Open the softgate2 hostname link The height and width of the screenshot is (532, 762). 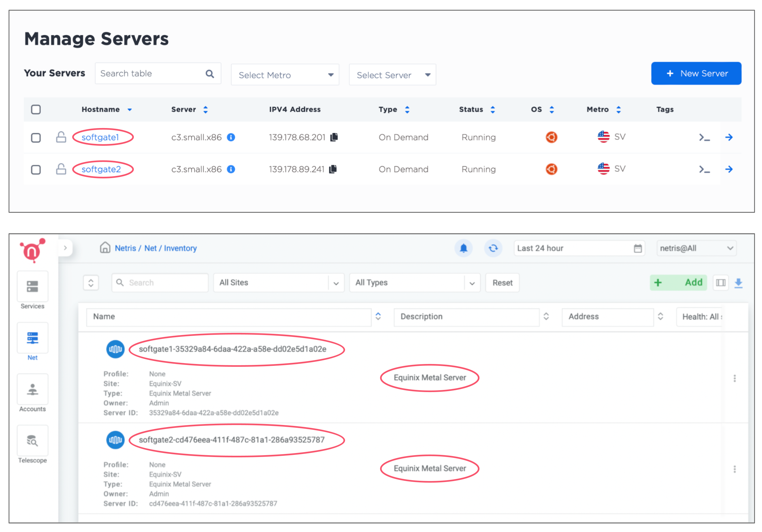coord(101,169)
